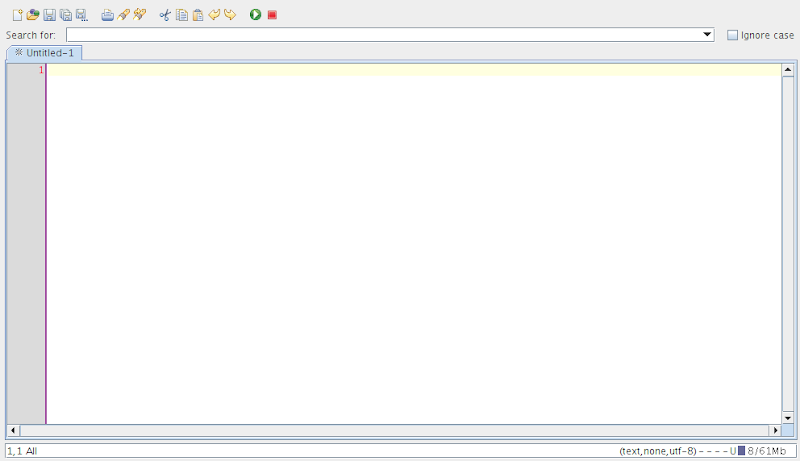This screenshot has width=800, height=461.
Task: Open a file using the folder icon
Action: click(33, 15)
